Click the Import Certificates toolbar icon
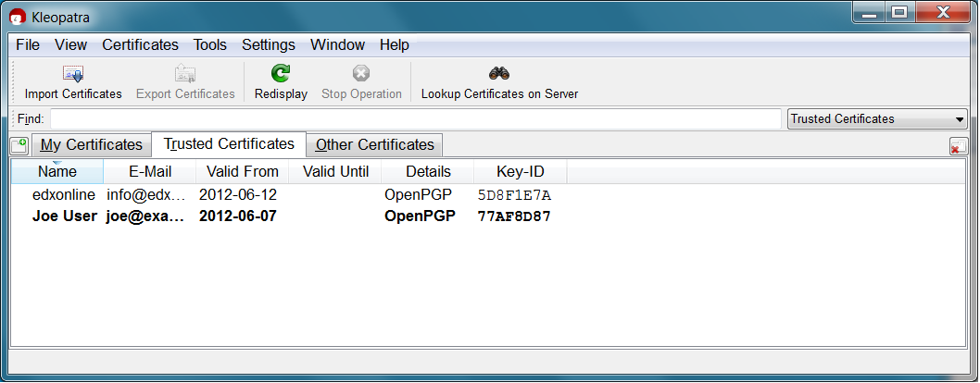The height and width of the screenshot is (383, 980). click(x=73, y=74)
